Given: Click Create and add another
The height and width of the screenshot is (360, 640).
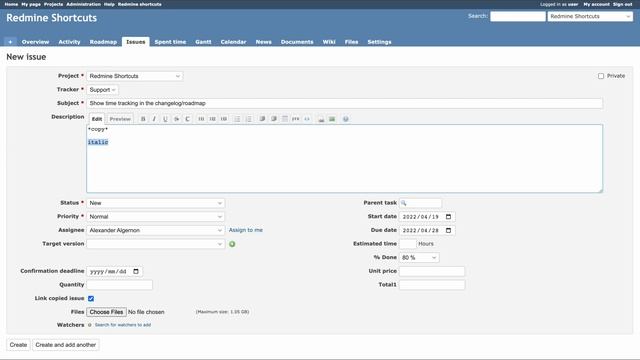Looking at the screenshot, I should [66, 345].
